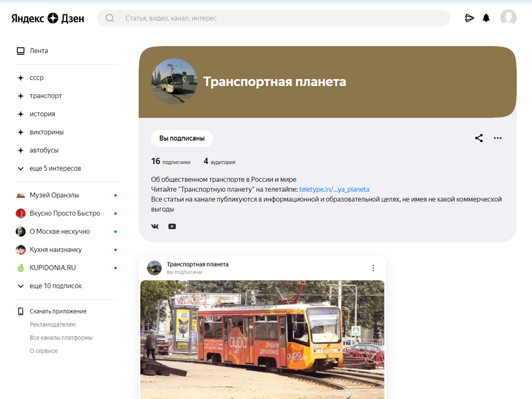Expand еще 5 интересов list
This screenshot has height=399, width=532.
pyautogui.click(x=49, y=168)
